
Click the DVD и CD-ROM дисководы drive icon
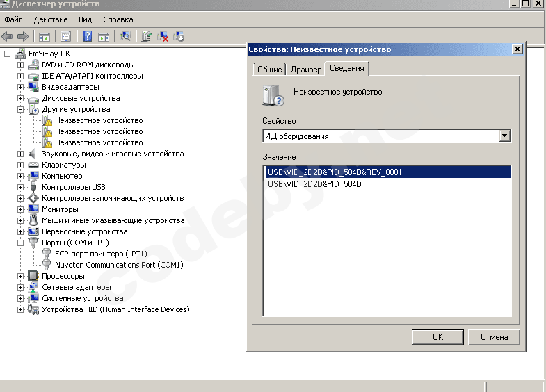click(33, 65)
